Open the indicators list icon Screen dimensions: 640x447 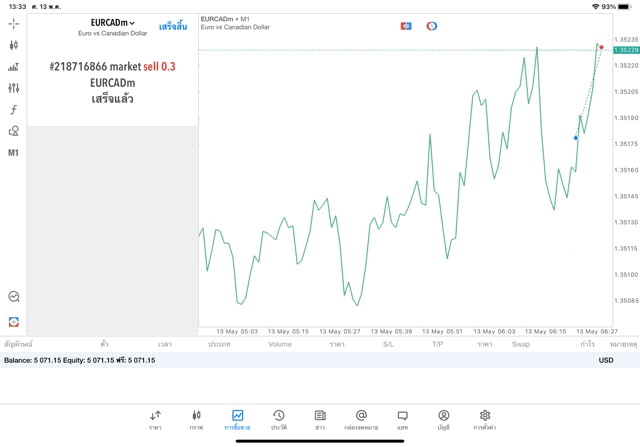[x=13, y=67]
